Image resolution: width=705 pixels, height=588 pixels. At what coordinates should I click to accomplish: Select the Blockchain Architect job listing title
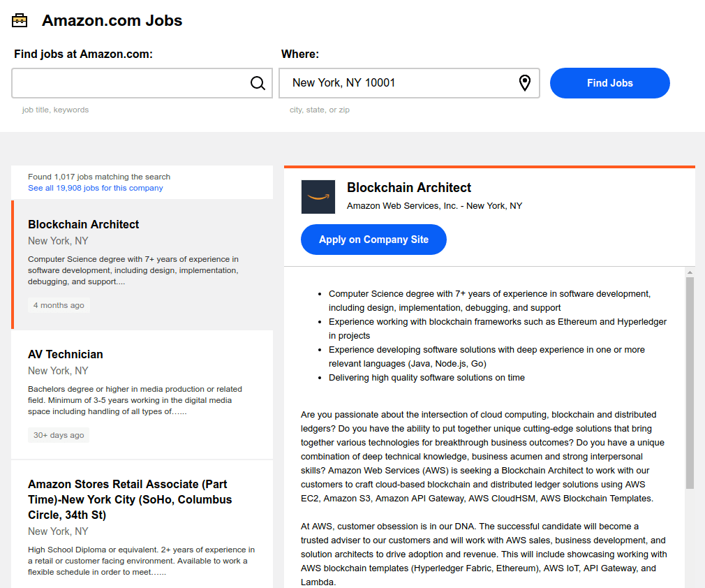[x=83, y=224]
